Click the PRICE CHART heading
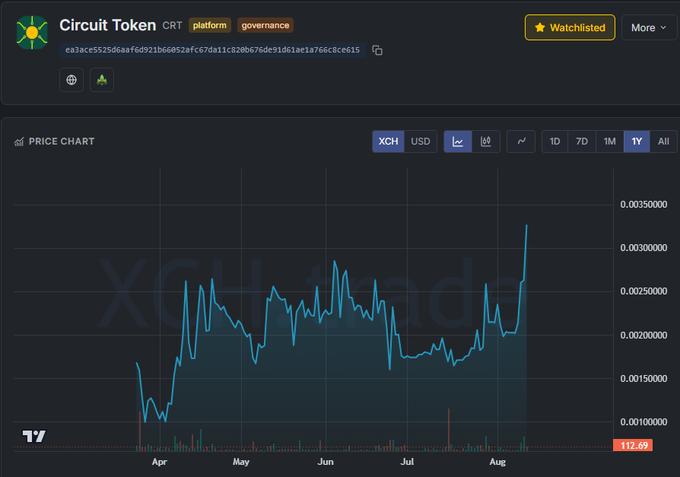The image size is (680, 477). coord(62,141)
